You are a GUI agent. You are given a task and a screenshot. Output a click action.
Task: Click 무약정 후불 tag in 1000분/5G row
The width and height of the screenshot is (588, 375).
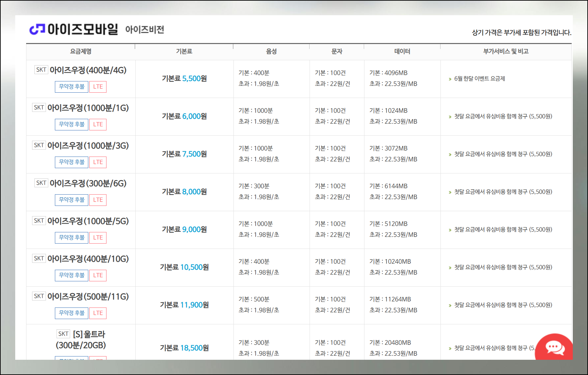tap(71, 238)
